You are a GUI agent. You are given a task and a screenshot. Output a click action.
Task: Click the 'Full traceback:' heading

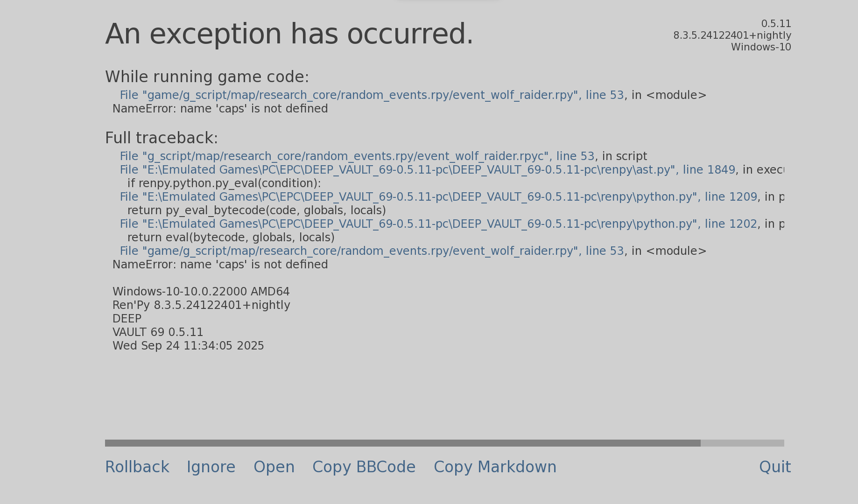click(162, 138)
